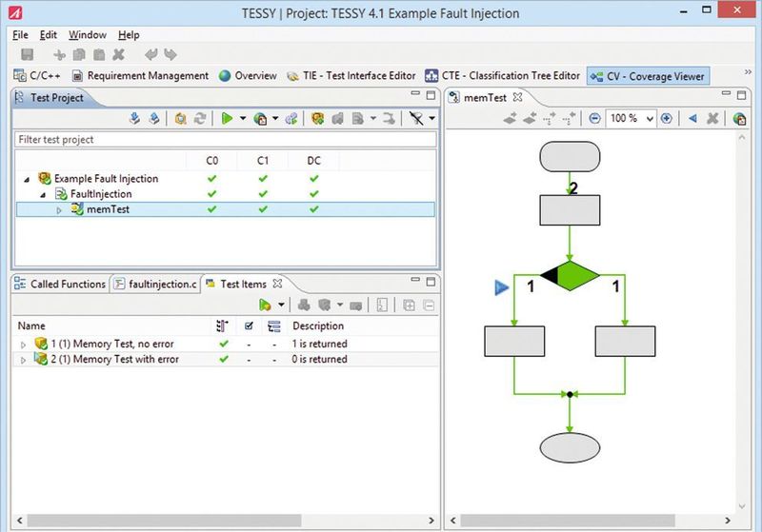762x532 pixels.
Task: Click first blue download-arrow import icon in Test Project
Action: [x=134, y=118]
